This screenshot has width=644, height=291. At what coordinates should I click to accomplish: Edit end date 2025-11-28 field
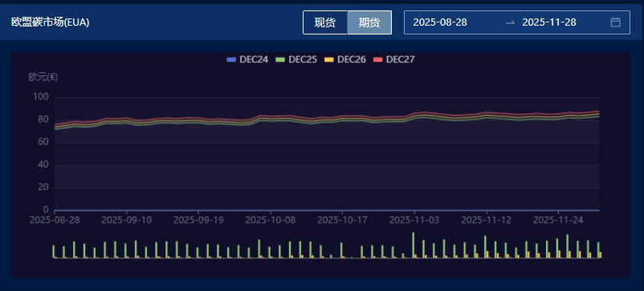tap(549, 22)
